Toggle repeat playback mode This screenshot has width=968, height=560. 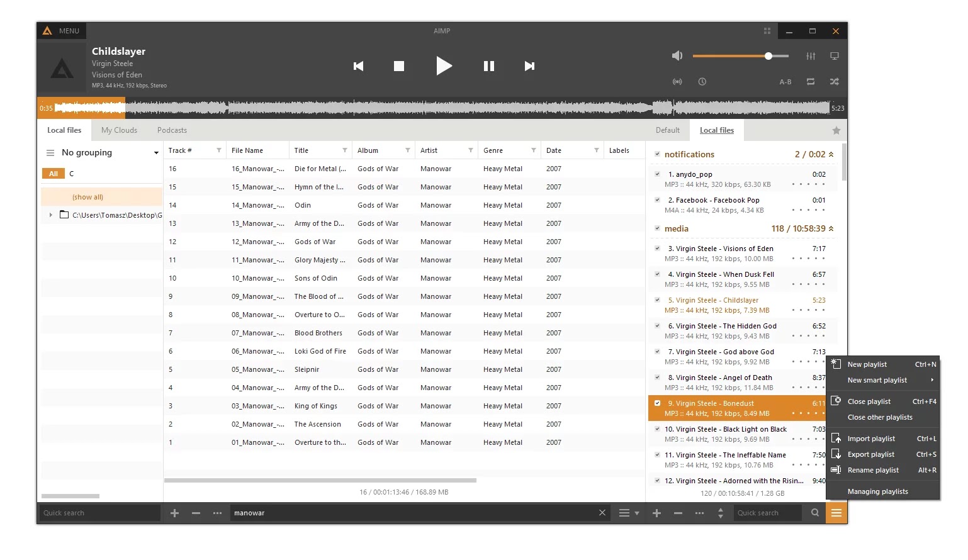click(811, 82)
